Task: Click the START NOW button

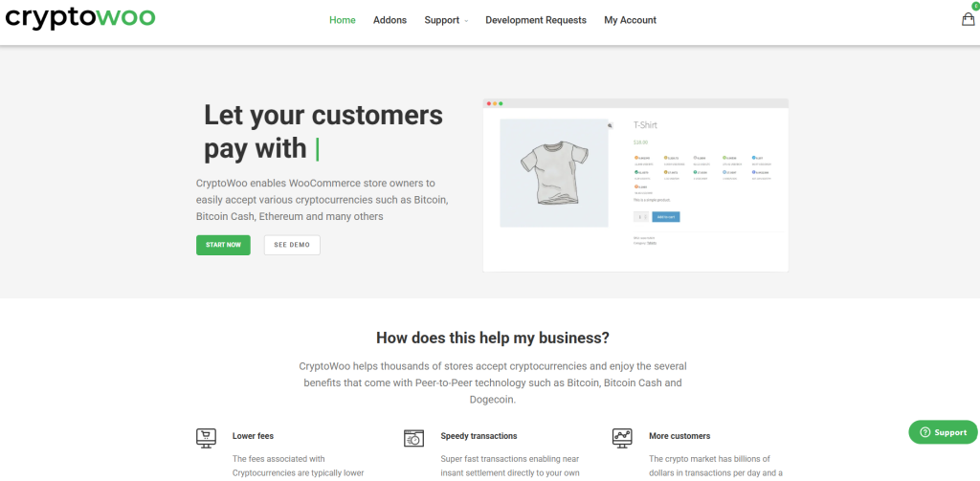Action: coord(223,245)
